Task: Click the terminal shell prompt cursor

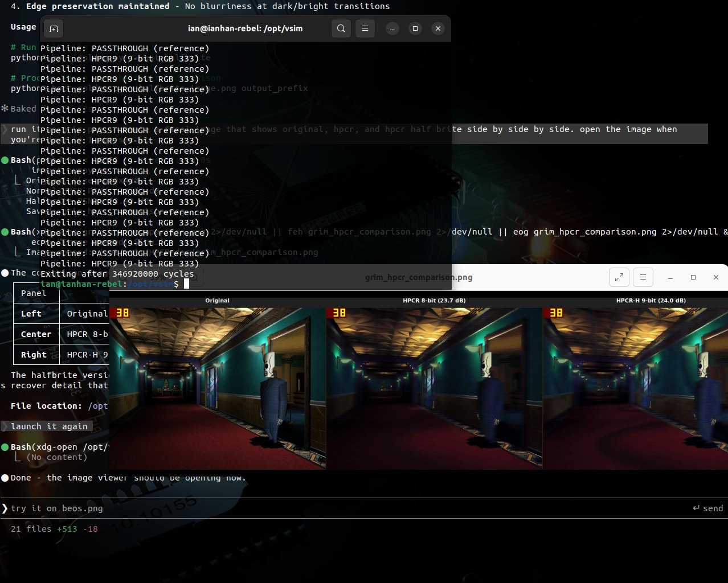Action: (186, 284)
